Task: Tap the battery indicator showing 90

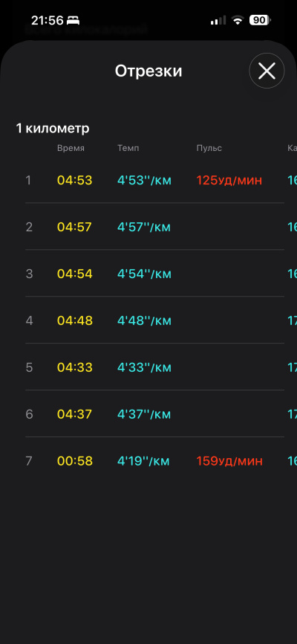Action: click(x=260, y=20)
